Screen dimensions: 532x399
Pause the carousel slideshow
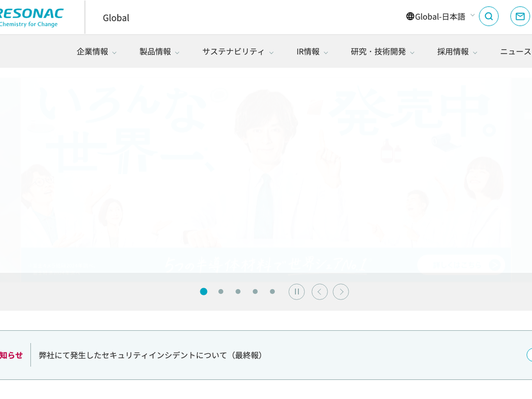[297, 292]
